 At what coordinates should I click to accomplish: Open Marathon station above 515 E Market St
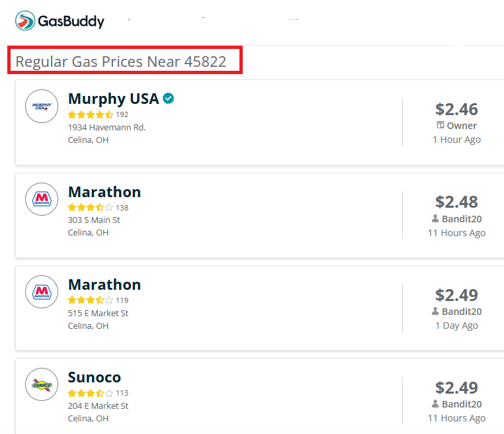tap(104, 285)
